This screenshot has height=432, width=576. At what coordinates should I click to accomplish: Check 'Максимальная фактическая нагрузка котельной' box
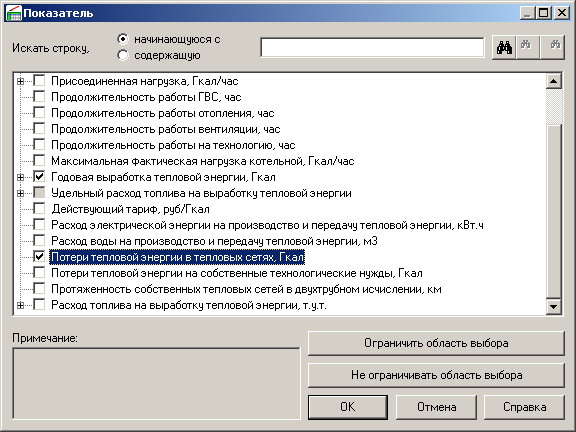[39, 161]
